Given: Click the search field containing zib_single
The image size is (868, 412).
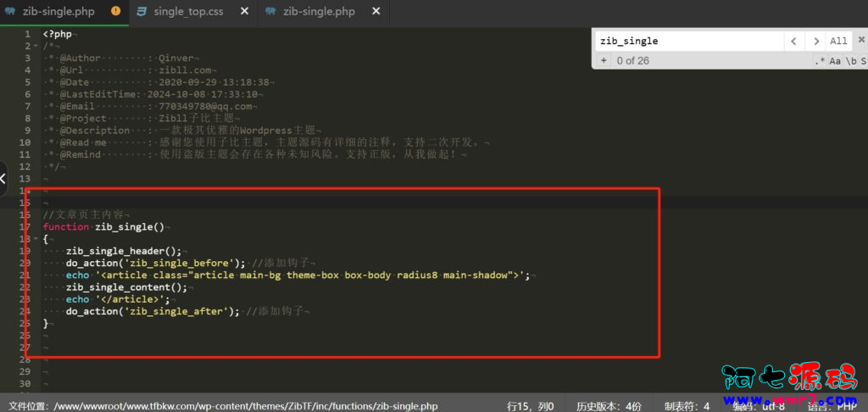Looking at the screenshot, I should pos(687,41).
